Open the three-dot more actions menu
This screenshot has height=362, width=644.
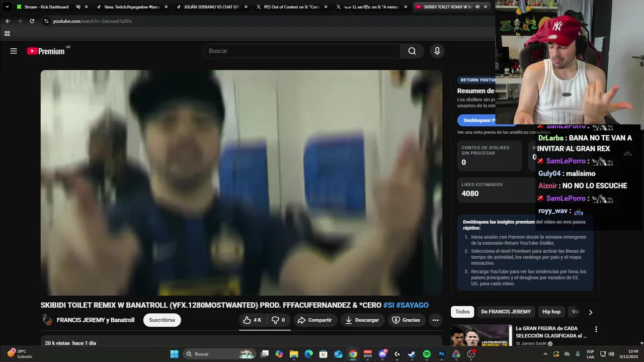(436, 320)
